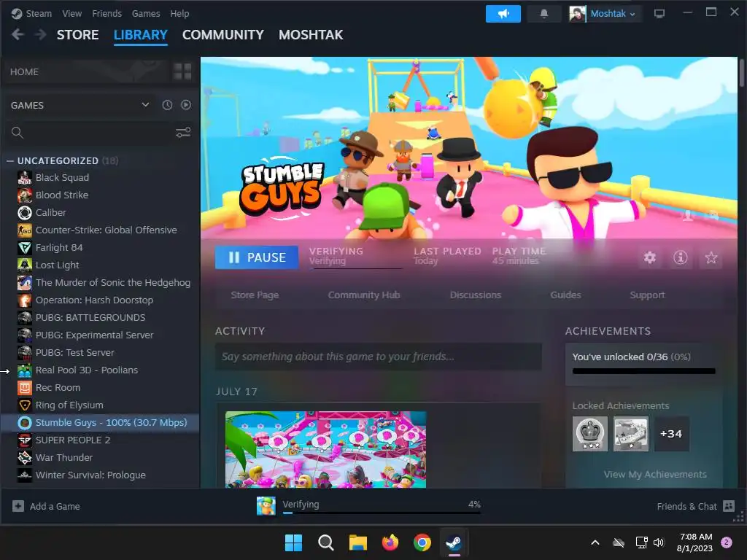The image size is (747, 560).
Task: Show the +34 more locked achievements
Action: pos(671,434)
